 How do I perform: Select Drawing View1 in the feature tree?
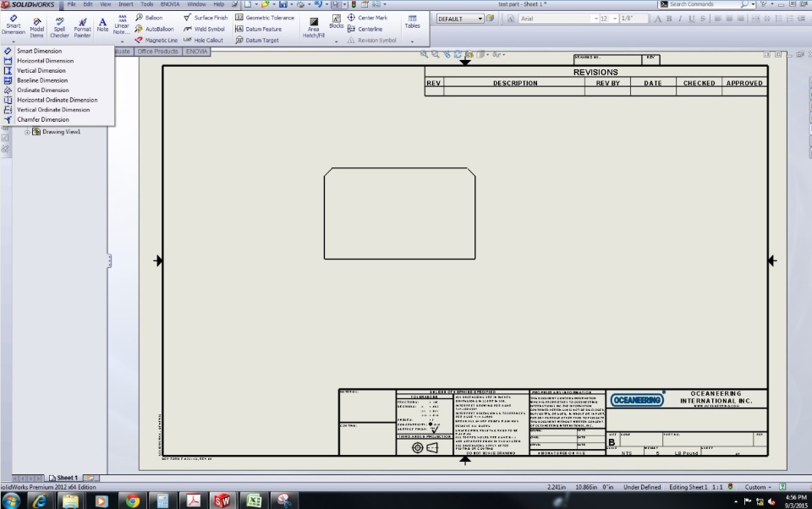[x=61, y=132]
